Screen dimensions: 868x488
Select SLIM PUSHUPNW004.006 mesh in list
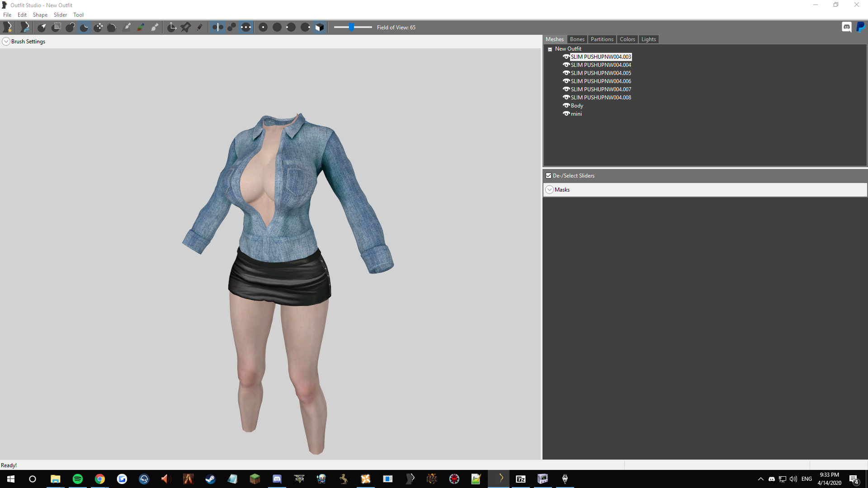click(600, 81)
